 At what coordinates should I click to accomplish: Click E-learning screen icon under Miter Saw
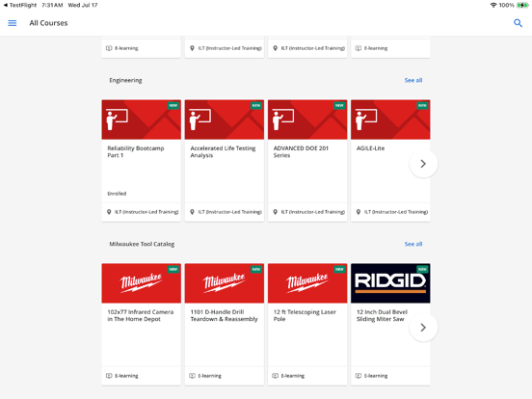pyautogui.click(x=359, y=376)
